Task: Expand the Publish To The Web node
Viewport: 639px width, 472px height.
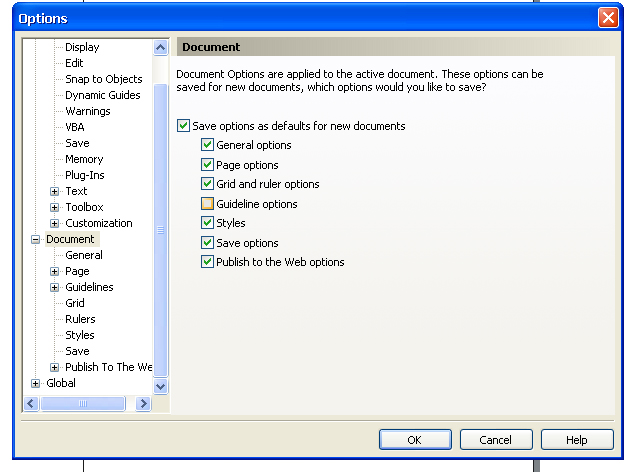Action: click(x=54, y=367)
